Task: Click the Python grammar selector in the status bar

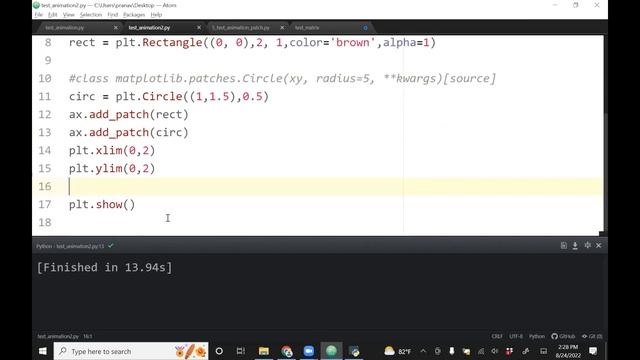Action: [537, 336]
